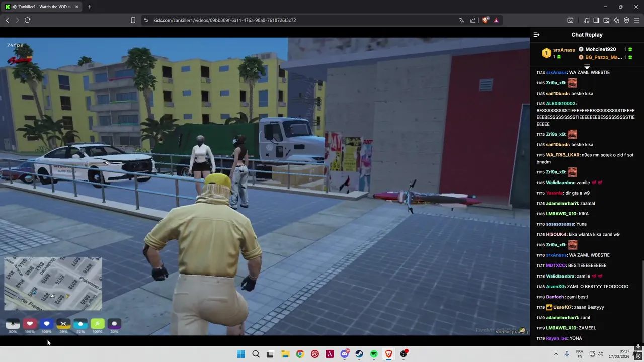Expand the gift leaderboard handle
Viewport: 644px width, 362px height.
point(587,66)
